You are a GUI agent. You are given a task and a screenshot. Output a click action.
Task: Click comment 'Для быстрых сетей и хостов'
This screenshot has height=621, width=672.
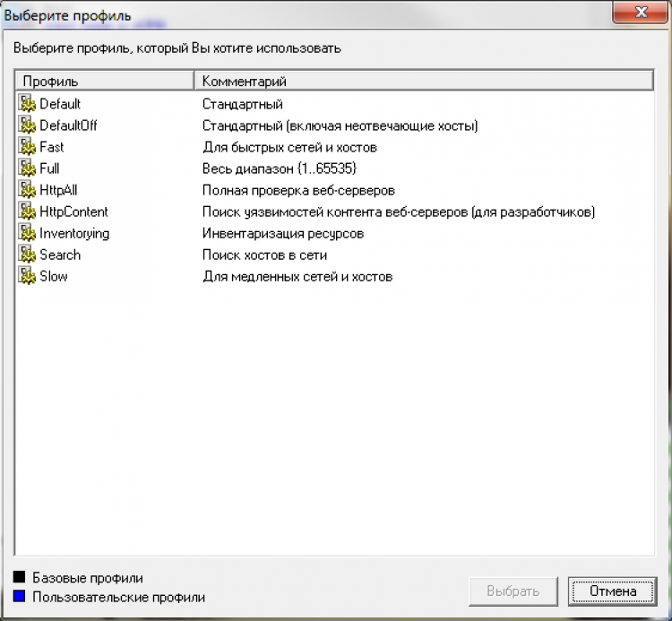[289, 148]
